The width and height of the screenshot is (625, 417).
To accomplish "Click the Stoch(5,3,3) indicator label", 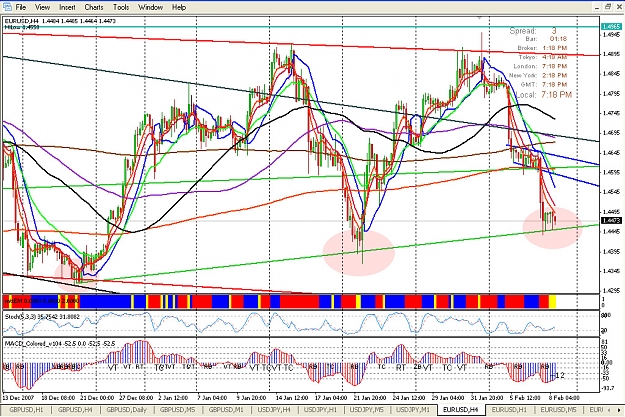I will point(42,317).
